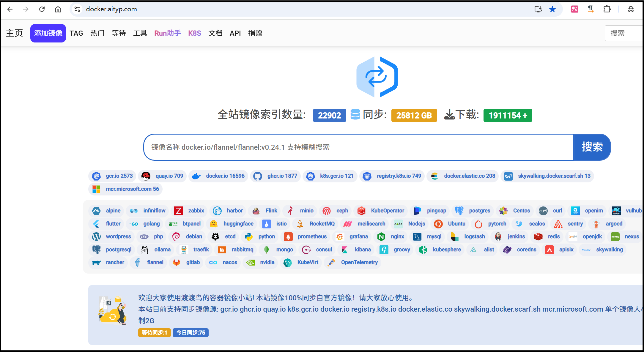Open the browser home page

click(58, 9)
